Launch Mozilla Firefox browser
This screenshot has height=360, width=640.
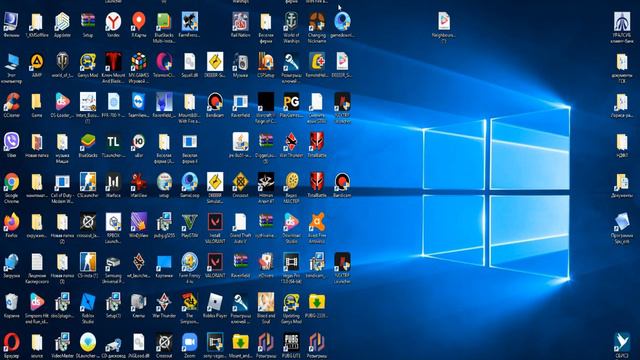click(11, 222)
